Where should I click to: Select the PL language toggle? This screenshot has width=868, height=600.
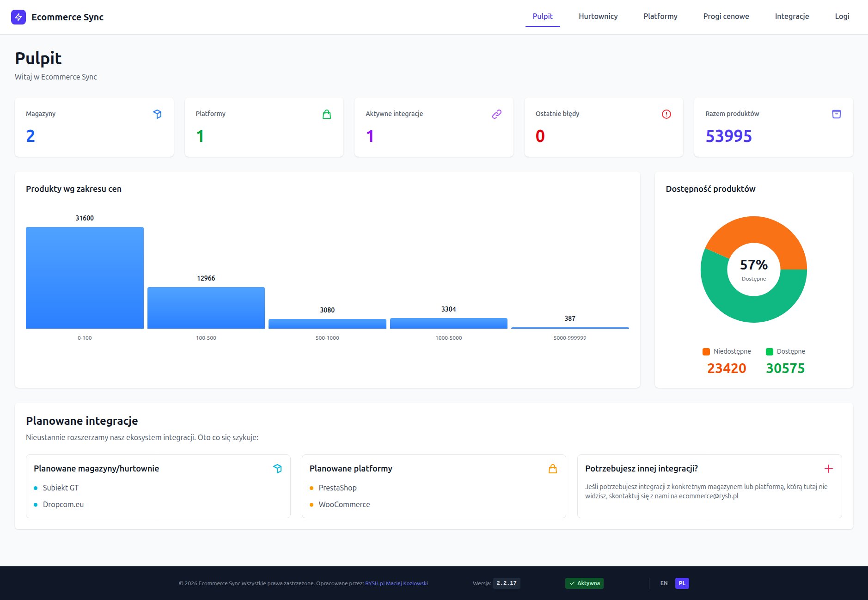(682, 583)
